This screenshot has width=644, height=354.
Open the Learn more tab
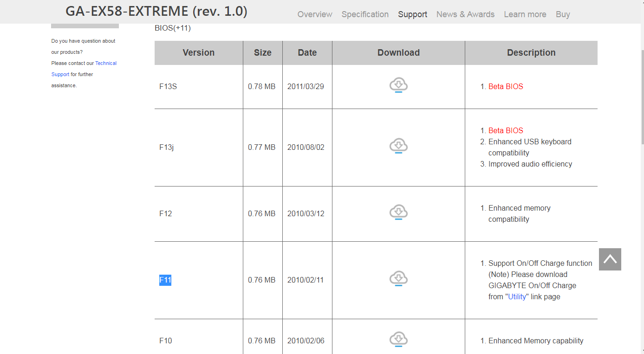click(525, 14)
